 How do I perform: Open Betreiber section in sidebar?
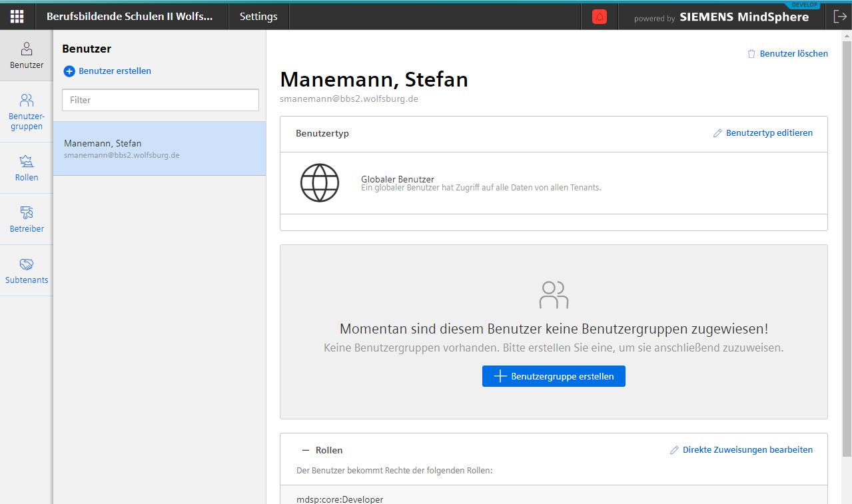[27, 219]
